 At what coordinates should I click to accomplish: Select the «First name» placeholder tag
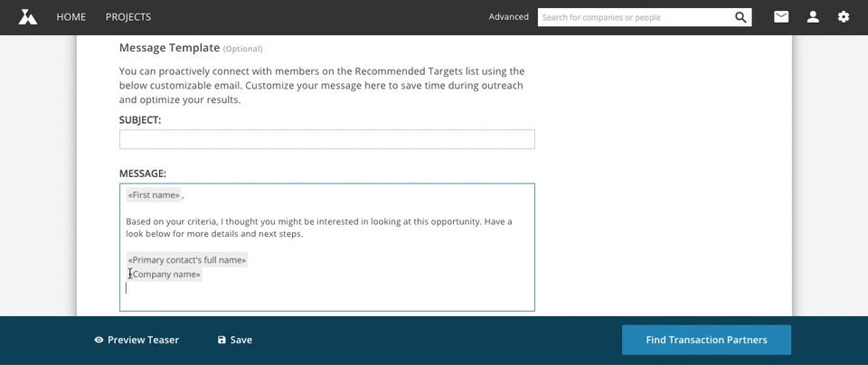tap(154, 194)
